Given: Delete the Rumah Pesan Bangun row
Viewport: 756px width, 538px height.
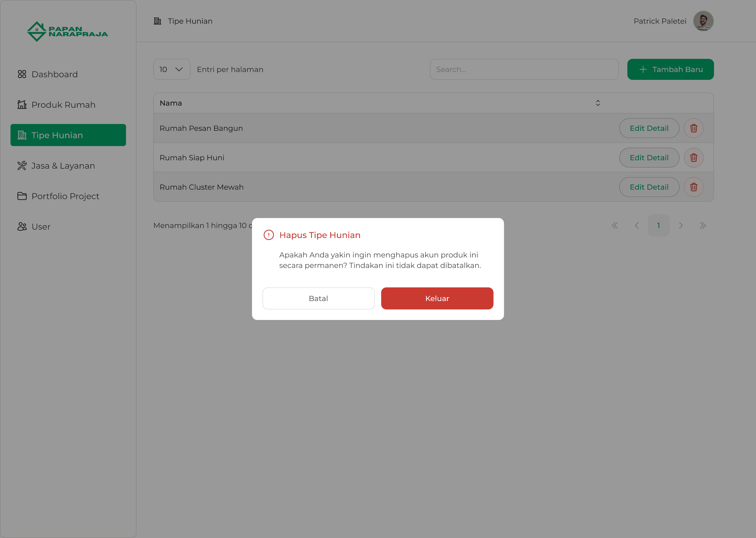Looking at the screenshot, I should point(694,128).
